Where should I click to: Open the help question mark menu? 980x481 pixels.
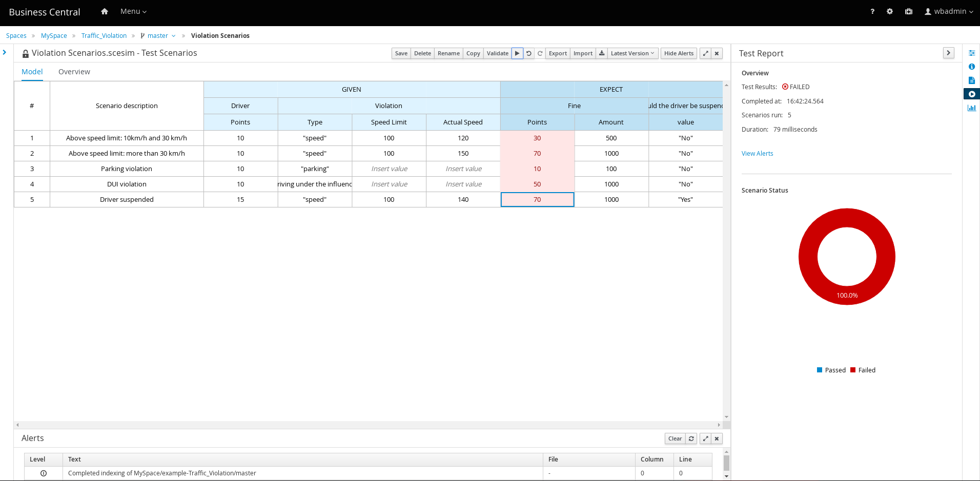[872, 11]
